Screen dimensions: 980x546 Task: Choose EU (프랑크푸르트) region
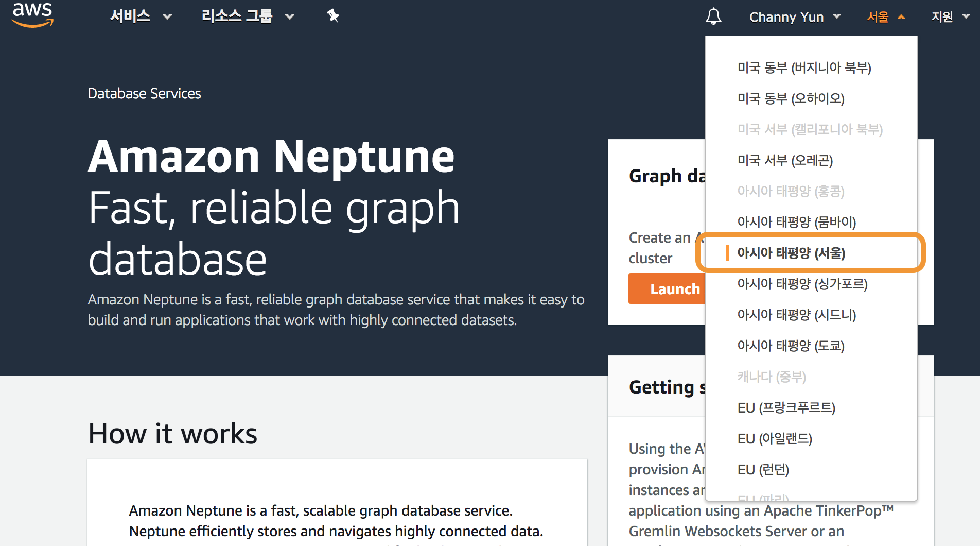click(786, 407)
